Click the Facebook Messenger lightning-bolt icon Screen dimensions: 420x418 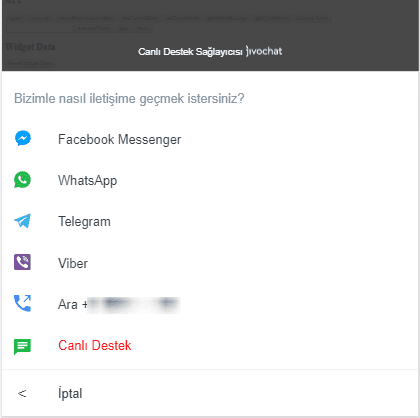[23, 138]
